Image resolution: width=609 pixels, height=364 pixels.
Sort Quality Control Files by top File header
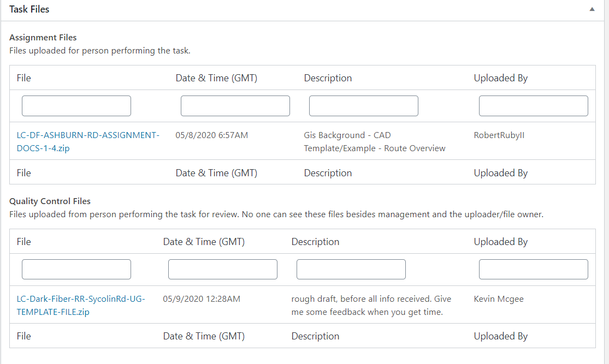(24, 242)
